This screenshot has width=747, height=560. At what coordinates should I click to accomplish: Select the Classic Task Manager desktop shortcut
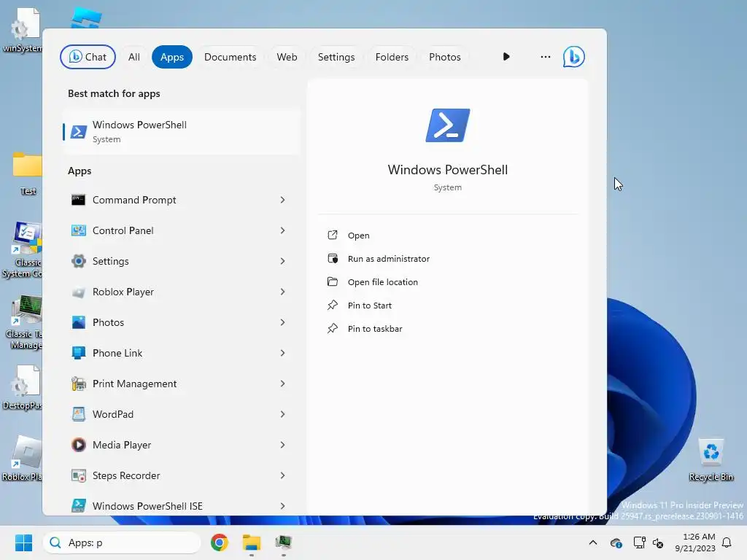25,322
